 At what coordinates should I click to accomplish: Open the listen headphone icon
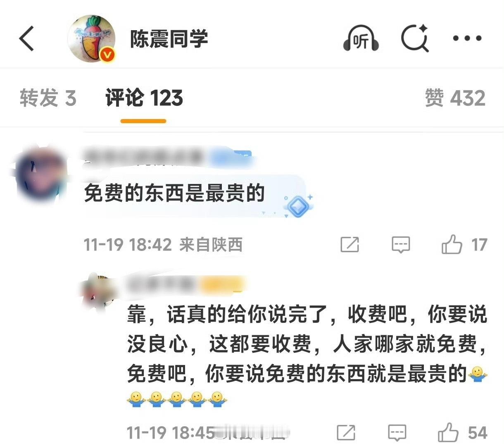(x=361, y=38)
